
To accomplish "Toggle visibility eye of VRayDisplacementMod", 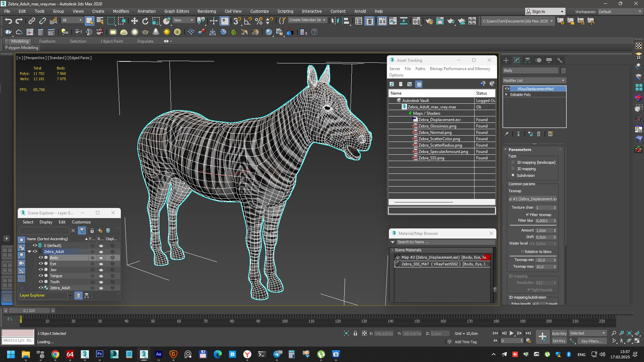I will pyautogui.click(x=507, y=89).
